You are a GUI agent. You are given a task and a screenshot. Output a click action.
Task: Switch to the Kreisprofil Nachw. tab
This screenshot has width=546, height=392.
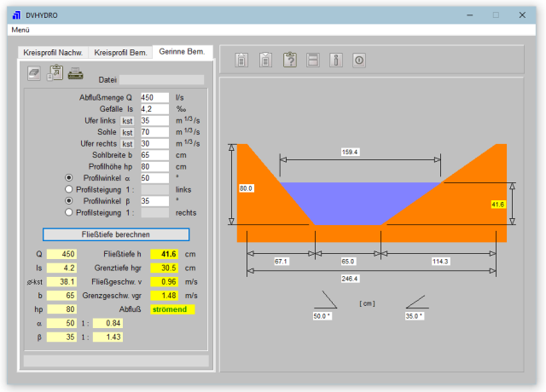[53, 52]
